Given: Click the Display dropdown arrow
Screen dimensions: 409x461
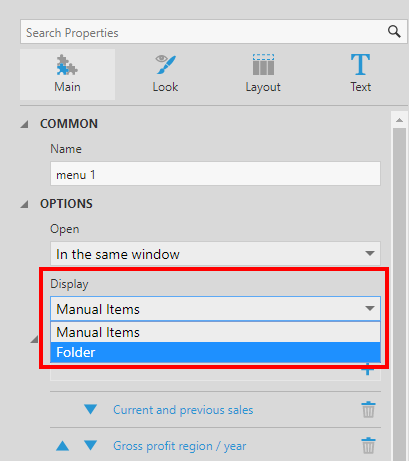Looking at the screenshot, I should (370, 308).
